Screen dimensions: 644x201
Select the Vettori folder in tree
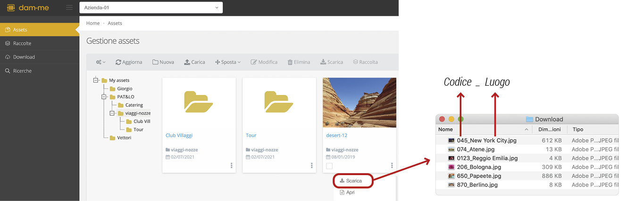point(124,138)
